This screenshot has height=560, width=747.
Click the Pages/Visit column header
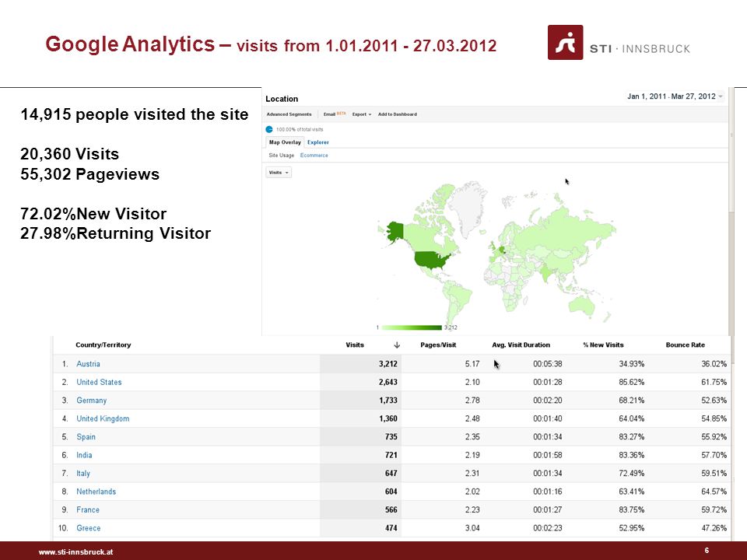tap(438, 345)
